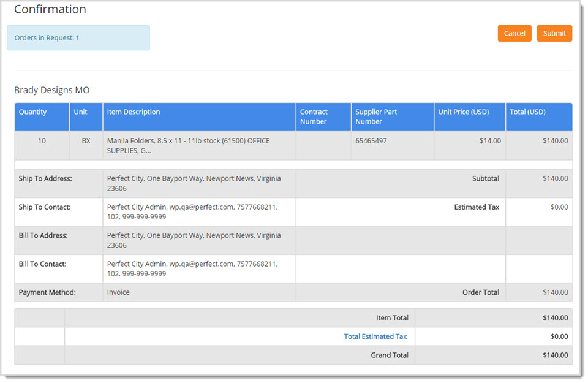The width and height of the screenshot is (588, 383).
Task: Select the Order Total $140.00 amount
Action: [555, 292]
